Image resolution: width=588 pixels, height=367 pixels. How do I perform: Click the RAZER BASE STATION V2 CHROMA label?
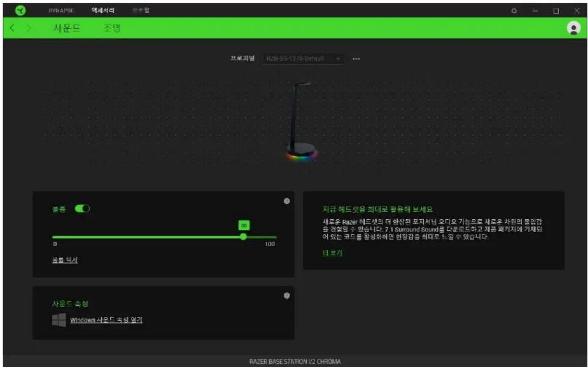(x=295, y=361)
